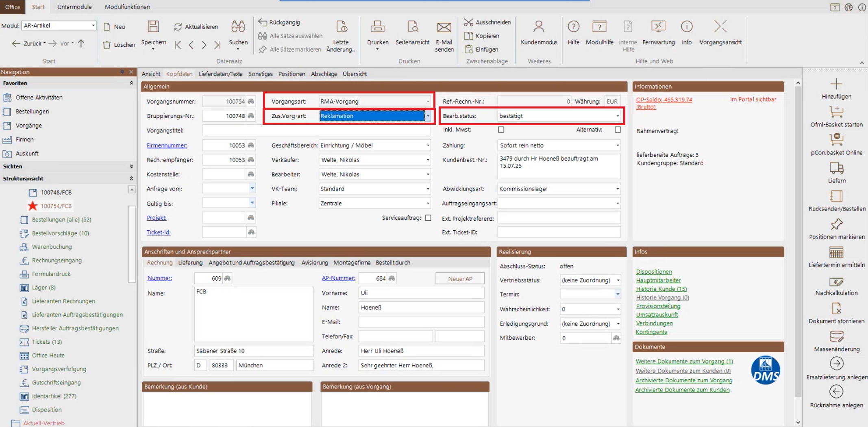
Task: Open the Modulfunktionen ribbon tab
Action: click(127, 7)
